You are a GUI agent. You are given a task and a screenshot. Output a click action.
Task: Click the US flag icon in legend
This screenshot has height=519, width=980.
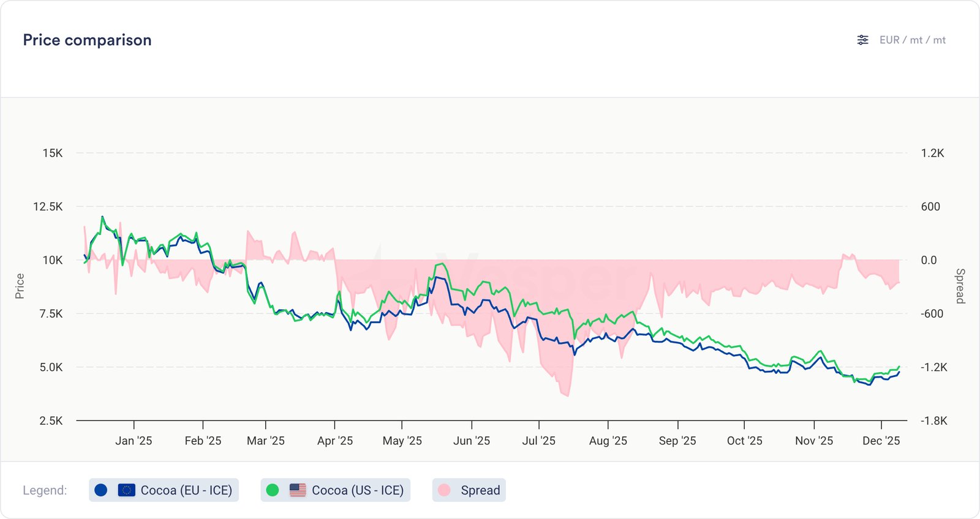coord(298,490)
